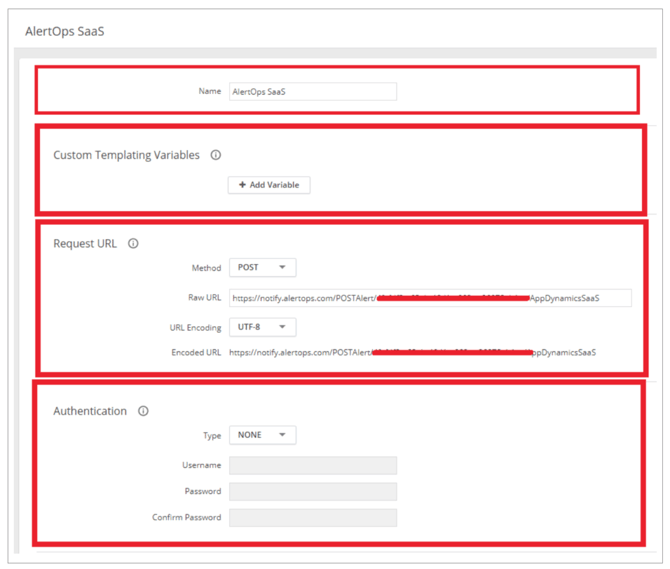This screenshot has height=569, width=670.
Task: Open the Authentication Type dropdown showing NONE
Action: coord(262,435)
